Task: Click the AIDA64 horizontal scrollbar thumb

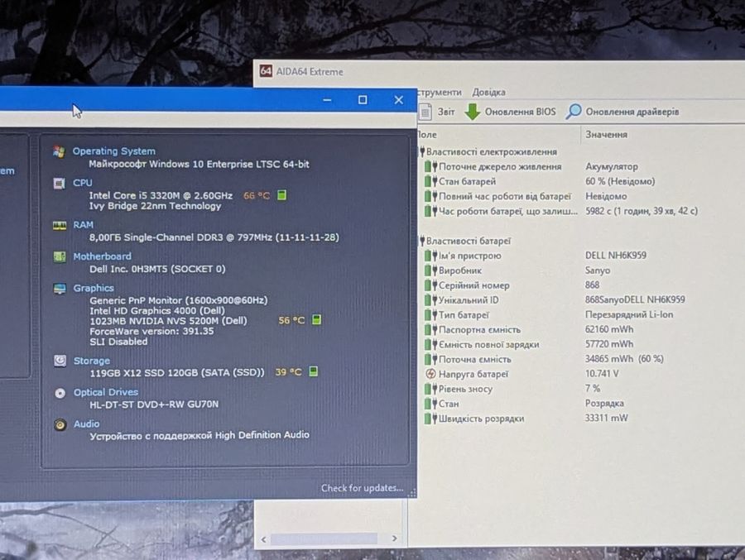Action: pos(324,538)
